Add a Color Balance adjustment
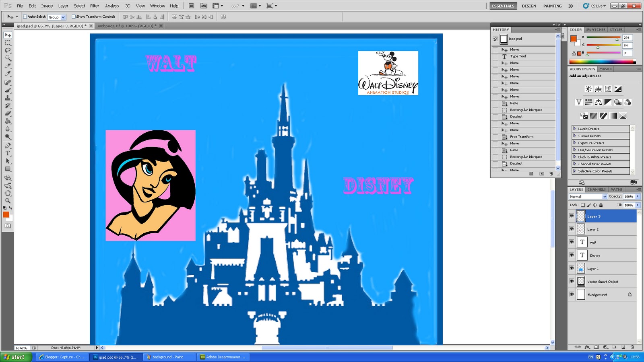 tap(599, 102)
